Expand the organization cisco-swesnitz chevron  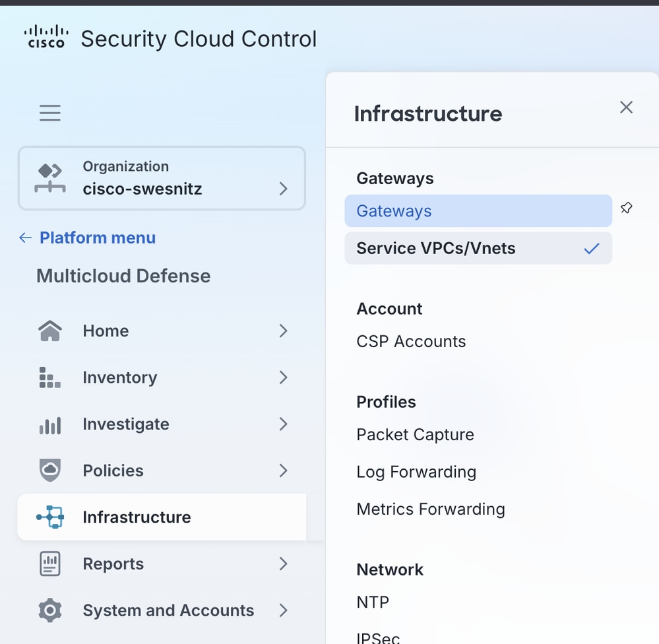[x=283, y=189]
